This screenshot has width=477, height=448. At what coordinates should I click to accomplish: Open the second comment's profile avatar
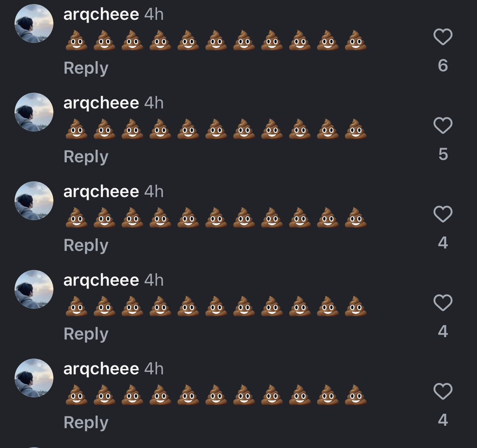tap(34, 112)
